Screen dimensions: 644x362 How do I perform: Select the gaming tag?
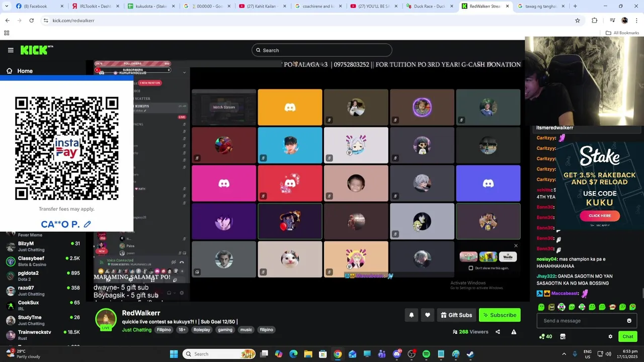225,330
